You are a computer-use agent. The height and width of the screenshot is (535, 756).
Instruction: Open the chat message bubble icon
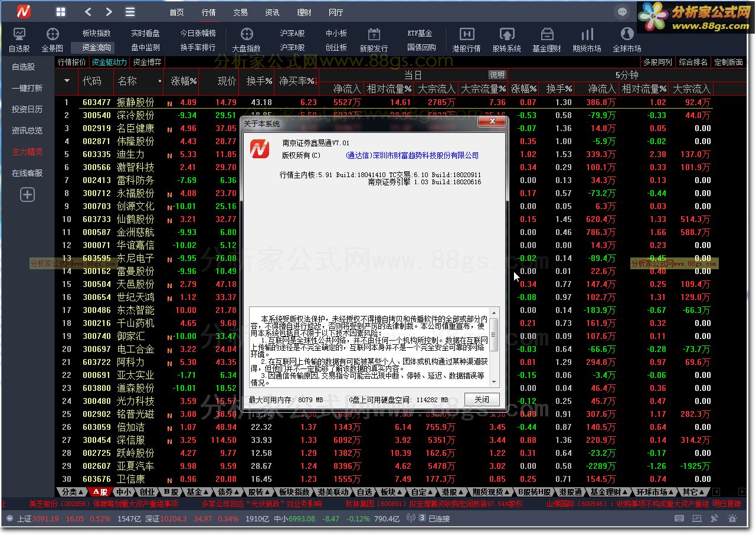pos(621,12)
